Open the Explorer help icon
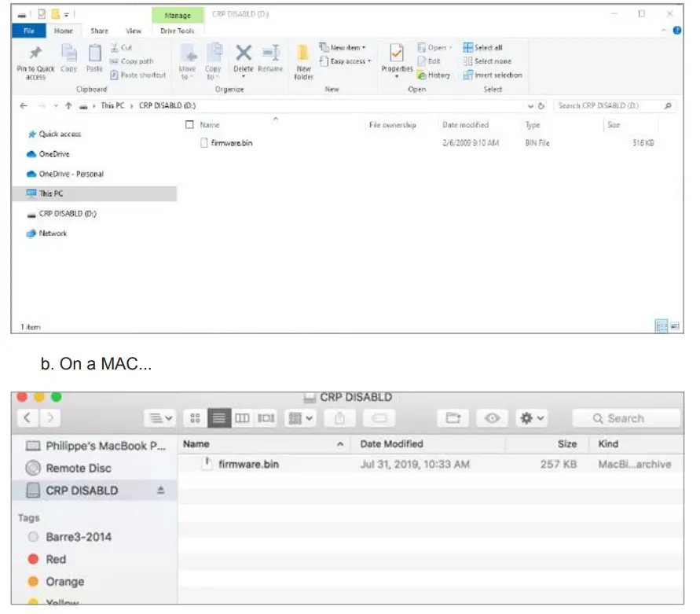Screen dimensions: 700x614 point(676,31)
